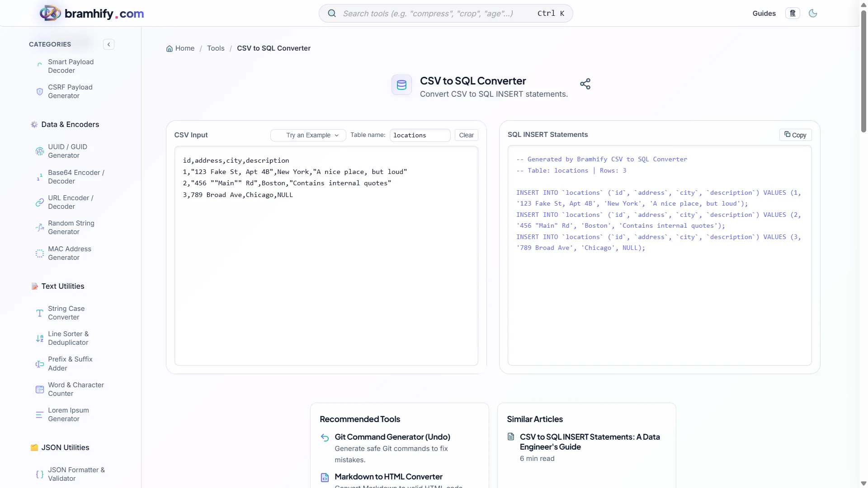868x488 pixels.
Task: Open Smart Payload Decoder tool
Action: 71,66
